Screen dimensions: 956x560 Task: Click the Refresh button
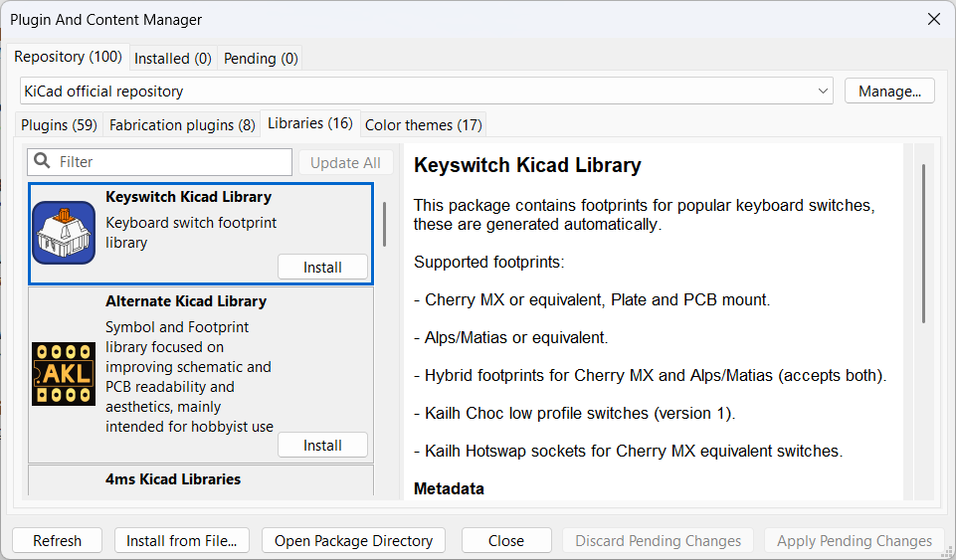click(x=58, y=540)
